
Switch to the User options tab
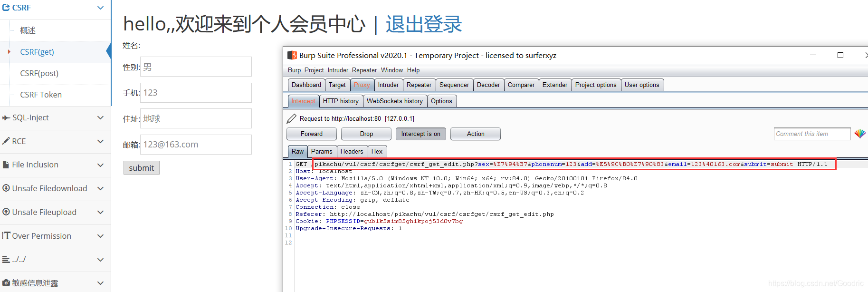(642, 85)
